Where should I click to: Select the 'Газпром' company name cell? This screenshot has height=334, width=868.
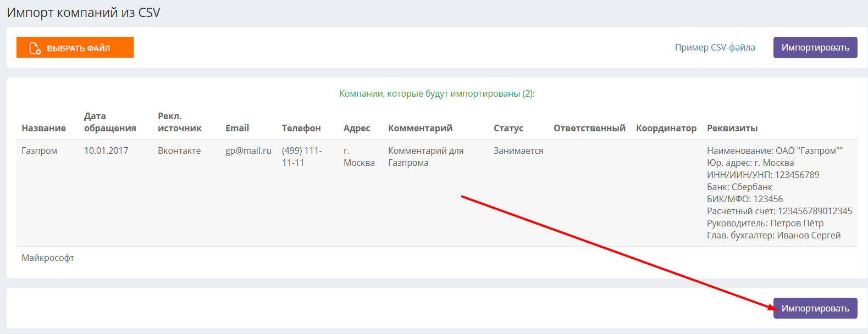39,151
